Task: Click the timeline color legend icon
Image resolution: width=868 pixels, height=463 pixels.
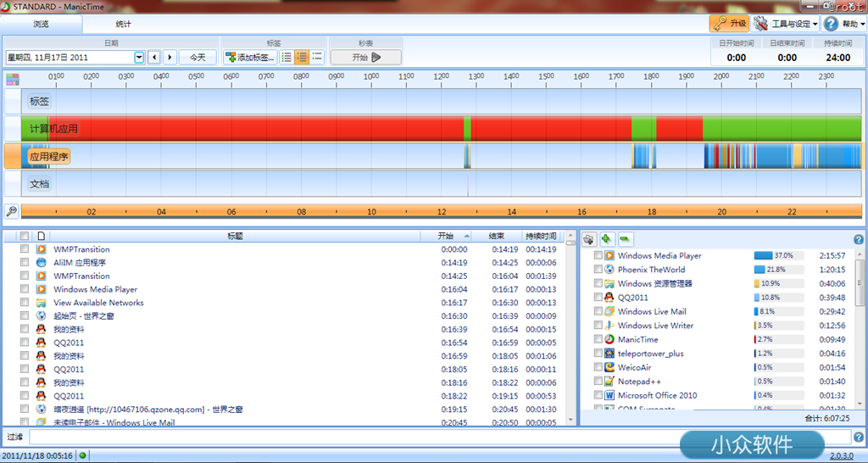Action: click(12, 79)
